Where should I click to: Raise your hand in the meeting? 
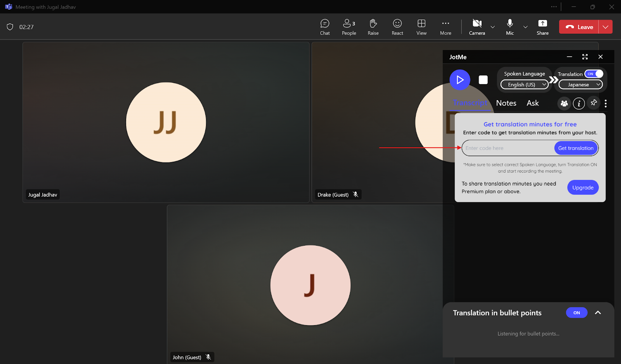(373, 27)
